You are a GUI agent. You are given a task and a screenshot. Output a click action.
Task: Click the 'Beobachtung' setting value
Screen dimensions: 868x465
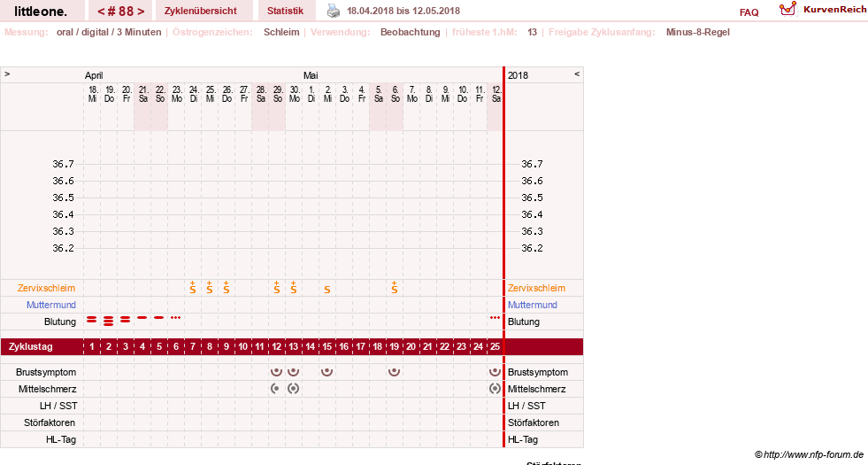(411, 32)
